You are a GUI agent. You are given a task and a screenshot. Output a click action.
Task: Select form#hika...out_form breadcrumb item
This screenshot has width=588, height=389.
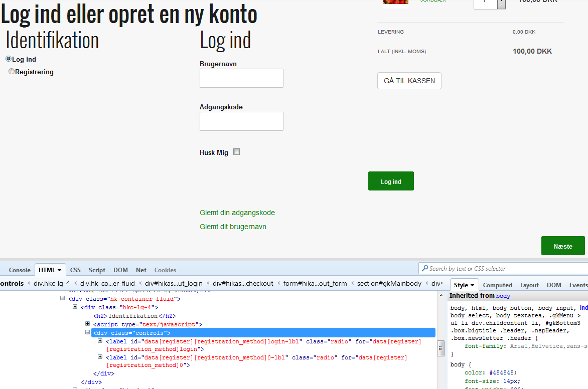[315, 284]
